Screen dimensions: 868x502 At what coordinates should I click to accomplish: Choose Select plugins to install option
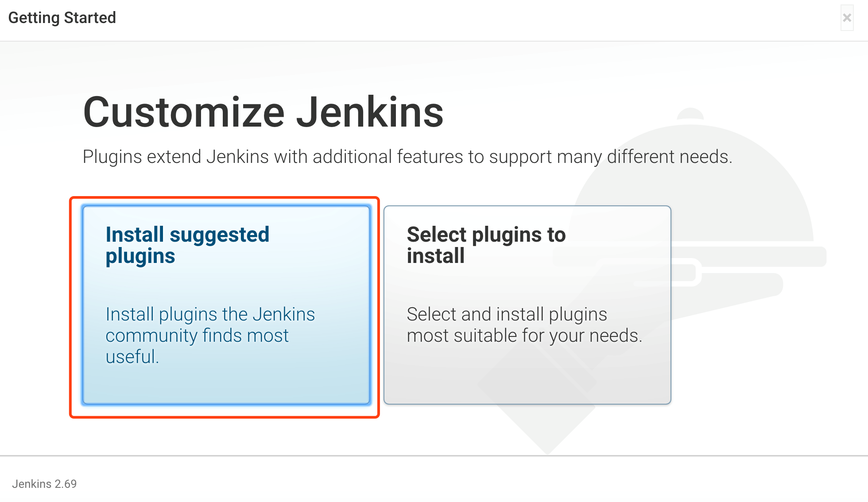(x=527, y=305)
